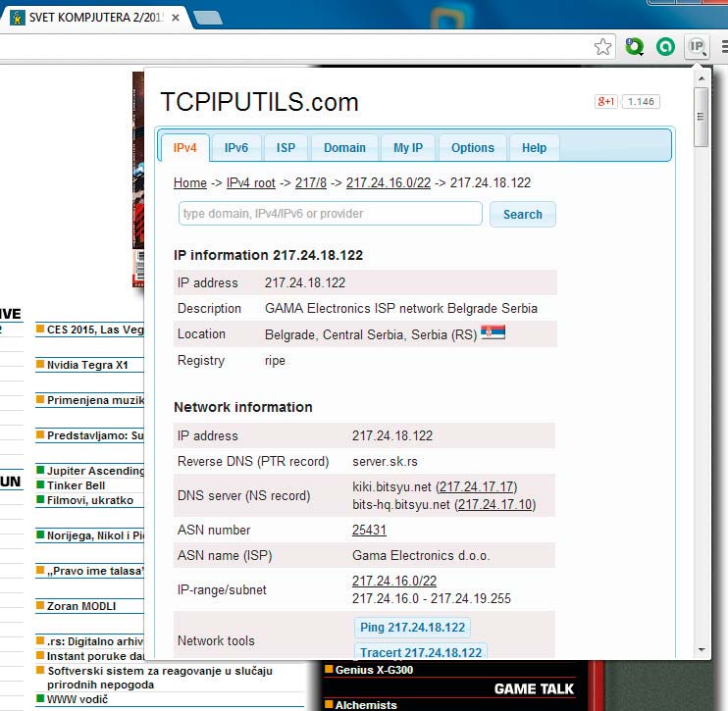Open the 217.24.17.10 DNS server link
The height and width of the screenshot is (711, 728).
click(494, 504)
